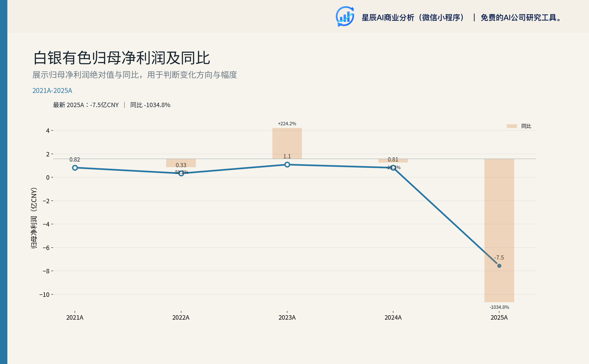Click the -1034.8% bar for 2025A
The width and height of the screenshot is (589, 364).
499,230
